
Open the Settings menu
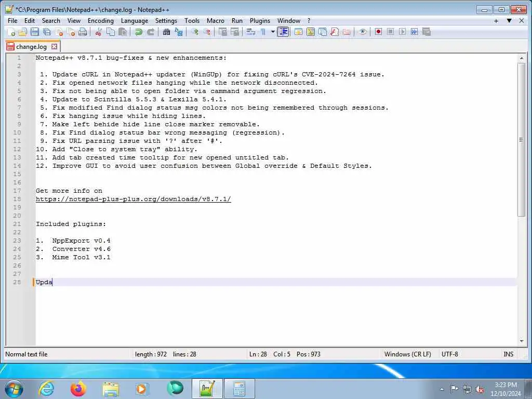point(166,21)
